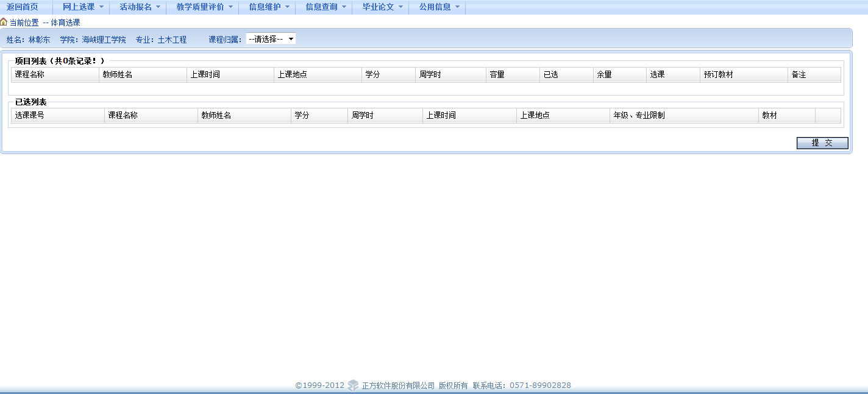Click the 预订教材 column header
Viewport: 868px width, 394px height.
coord(718,74)
